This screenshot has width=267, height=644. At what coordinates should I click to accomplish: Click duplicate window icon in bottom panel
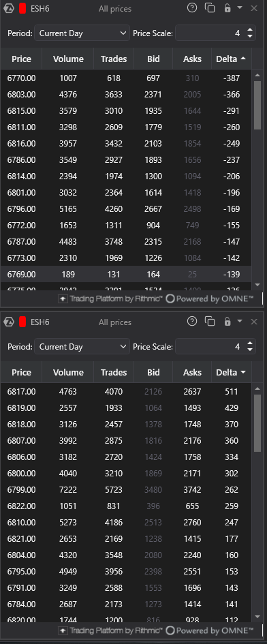(210, 321)
